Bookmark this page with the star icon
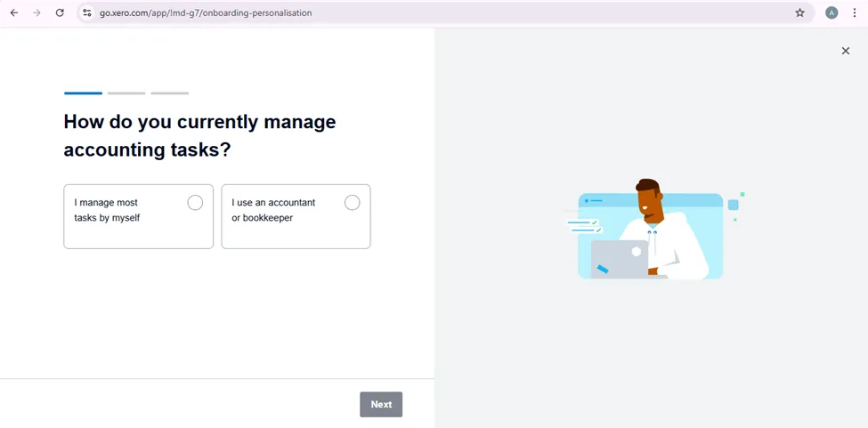This screenshot has height=428, width=868. click(x=800, y=12)
